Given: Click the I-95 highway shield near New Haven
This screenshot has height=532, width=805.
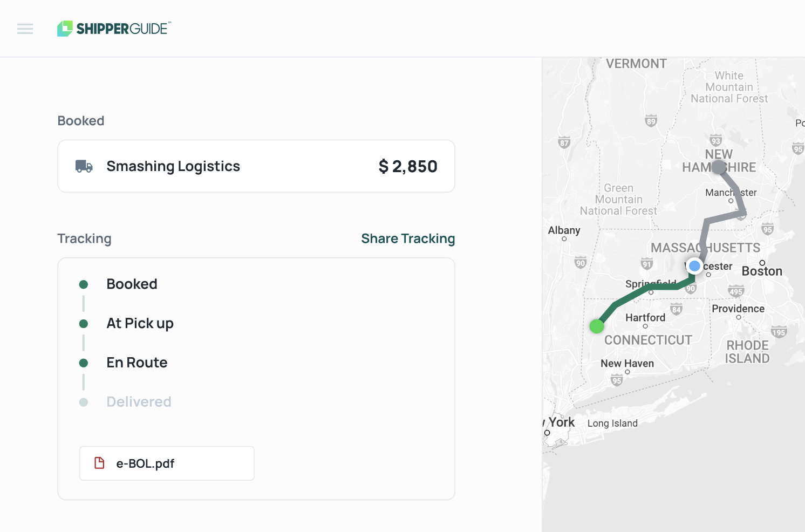Looking at the screenshot, I should click(x=617, y=380).
